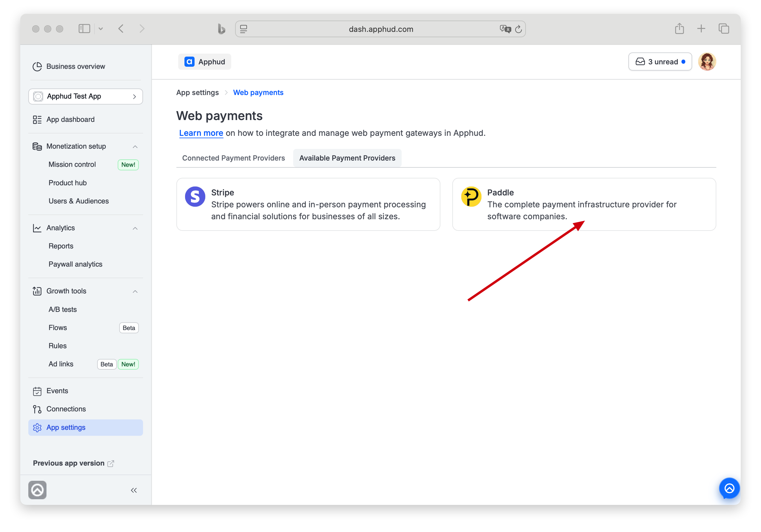Open the Apphud Test App switcher
The width and height of the screenshot is (761, 532).
click(86, 97)
